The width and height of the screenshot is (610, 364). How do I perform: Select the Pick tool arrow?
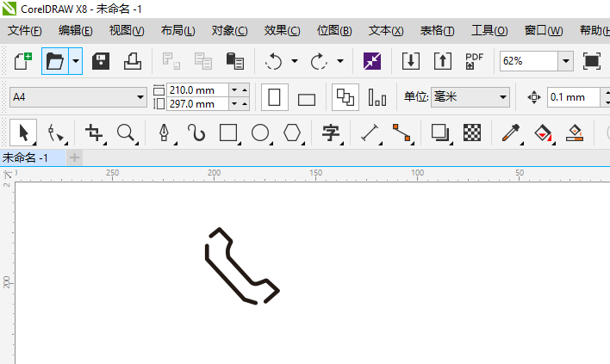[23, 133]
